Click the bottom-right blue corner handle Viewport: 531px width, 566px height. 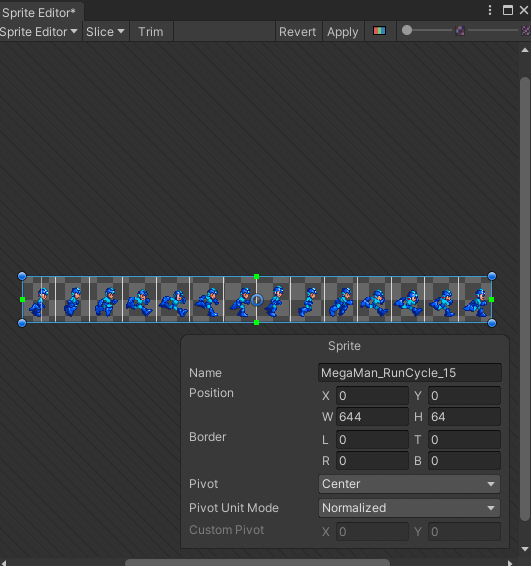tap(492, 323)
